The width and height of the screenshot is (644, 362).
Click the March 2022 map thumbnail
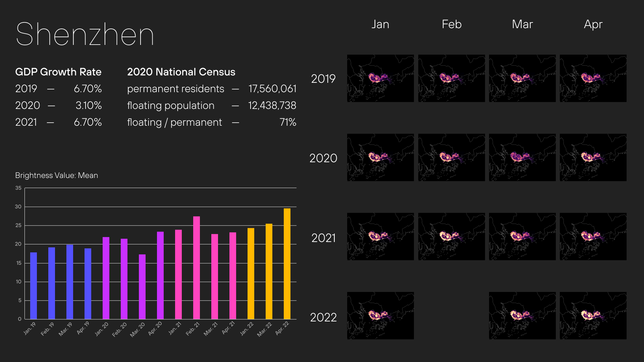[x=522, y=315]
